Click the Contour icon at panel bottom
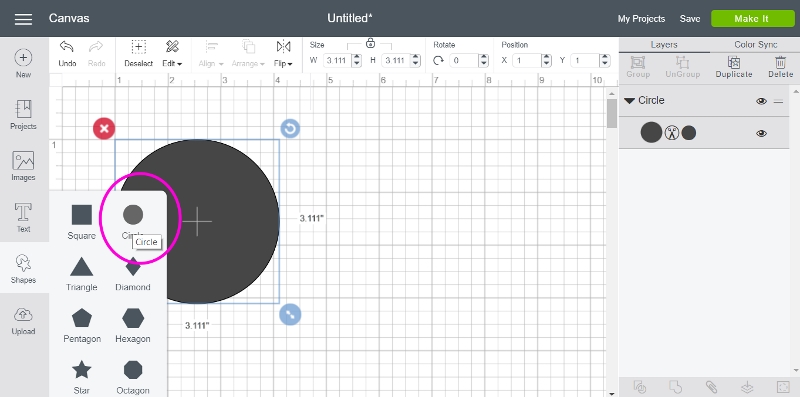 coord(783,387)
